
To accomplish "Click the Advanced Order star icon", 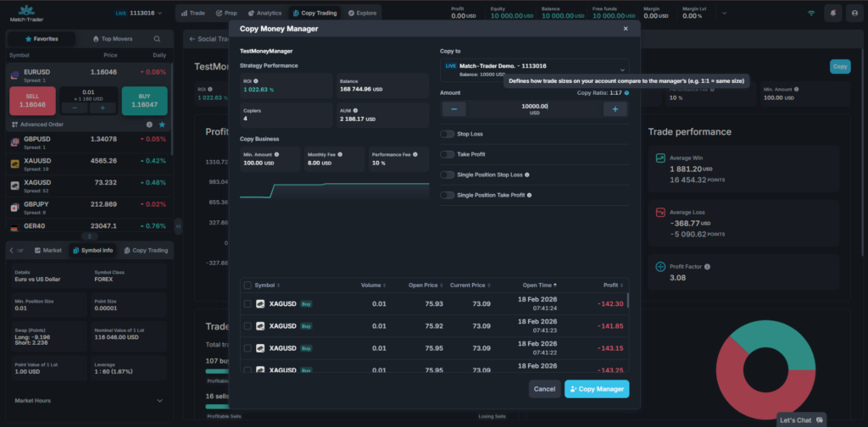I will [162, 125].
